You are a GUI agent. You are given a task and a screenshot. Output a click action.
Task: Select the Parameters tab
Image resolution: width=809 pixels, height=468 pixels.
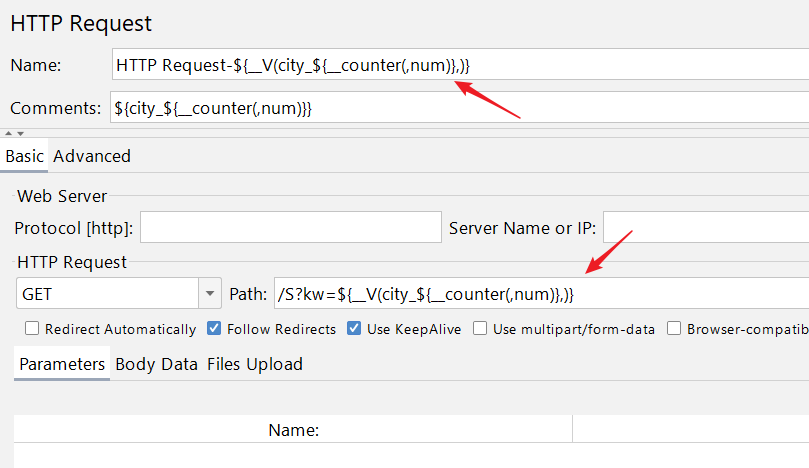[x=62, y=364]
